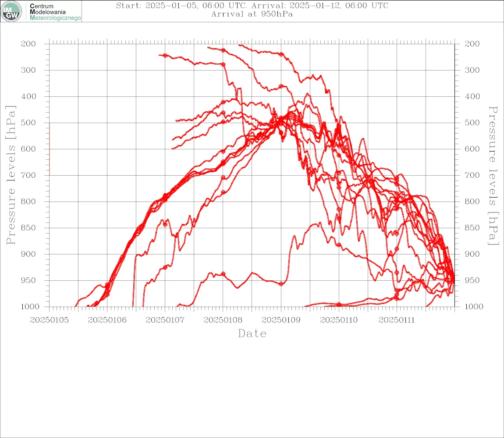Click the right axis label 900
This screenshot has height=438, width=504.
(472, 254)
